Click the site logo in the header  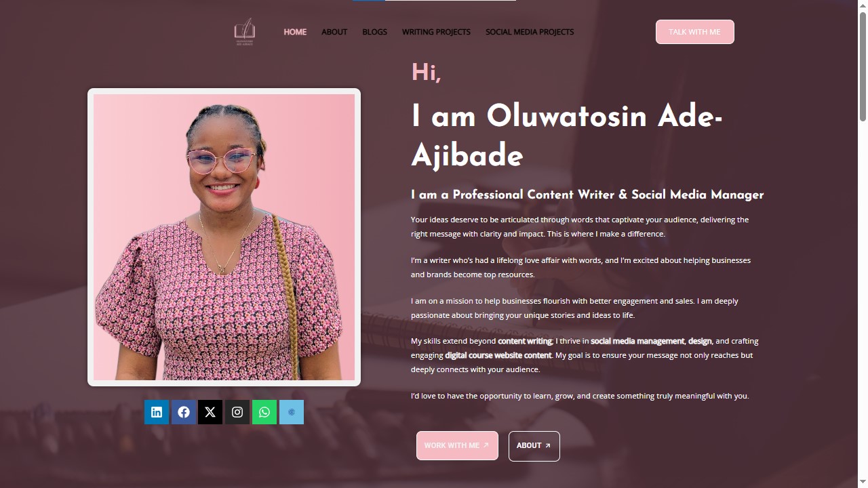pos(245,32)
